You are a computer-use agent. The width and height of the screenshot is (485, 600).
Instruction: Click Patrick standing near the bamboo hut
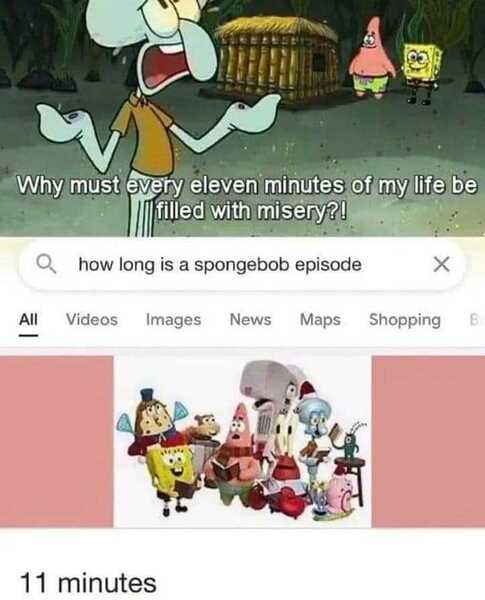pyautogui.click(x=371, y=58)
